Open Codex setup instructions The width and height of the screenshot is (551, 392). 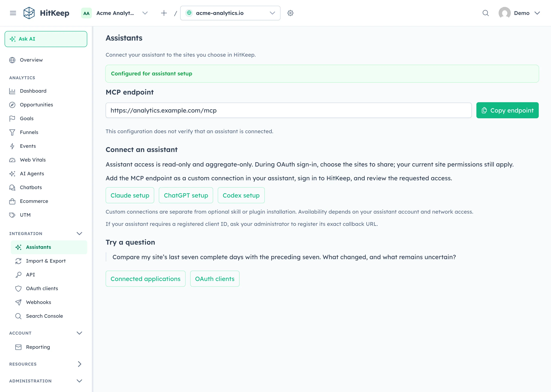241,195
